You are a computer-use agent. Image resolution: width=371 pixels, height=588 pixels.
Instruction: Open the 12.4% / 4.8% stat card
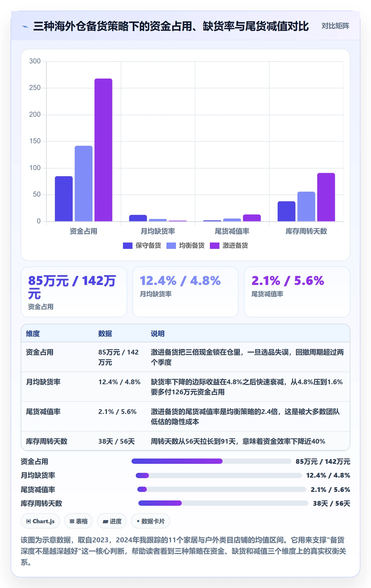click(x=185, y=292)
